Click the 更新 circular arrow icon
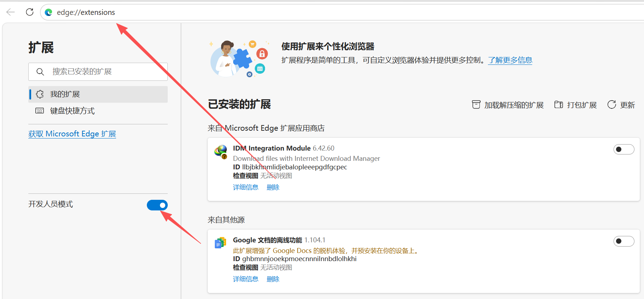Screen dimensions: 644x299 pyautogui.click(x=611, y=105)
